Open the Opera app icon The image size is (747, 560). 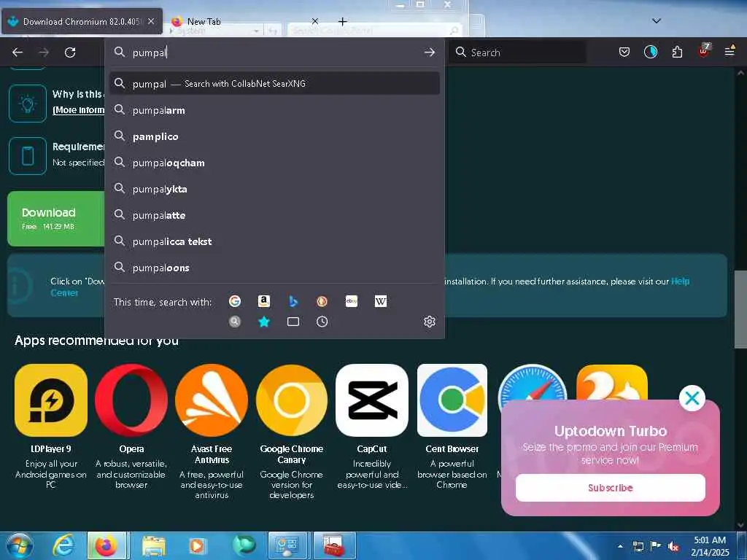tap(131, 400)
